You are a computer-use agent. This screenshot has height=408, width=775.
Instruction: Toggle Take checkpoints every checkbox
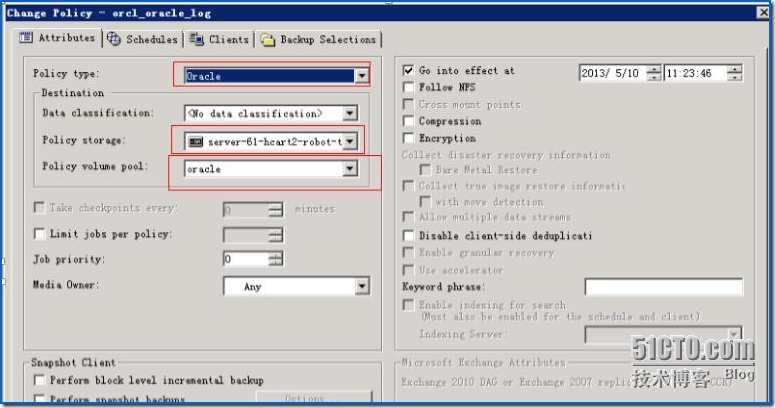(x=39, y=207)
